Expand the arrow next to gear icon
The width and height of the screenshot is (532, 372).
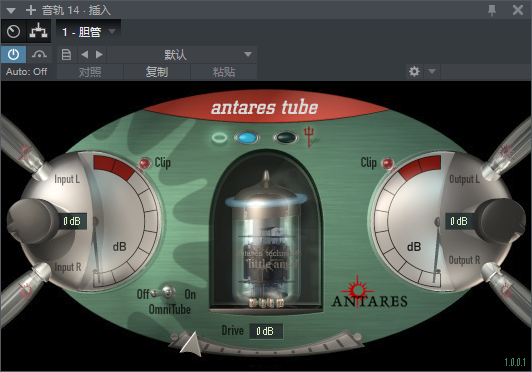click(432, 72)
